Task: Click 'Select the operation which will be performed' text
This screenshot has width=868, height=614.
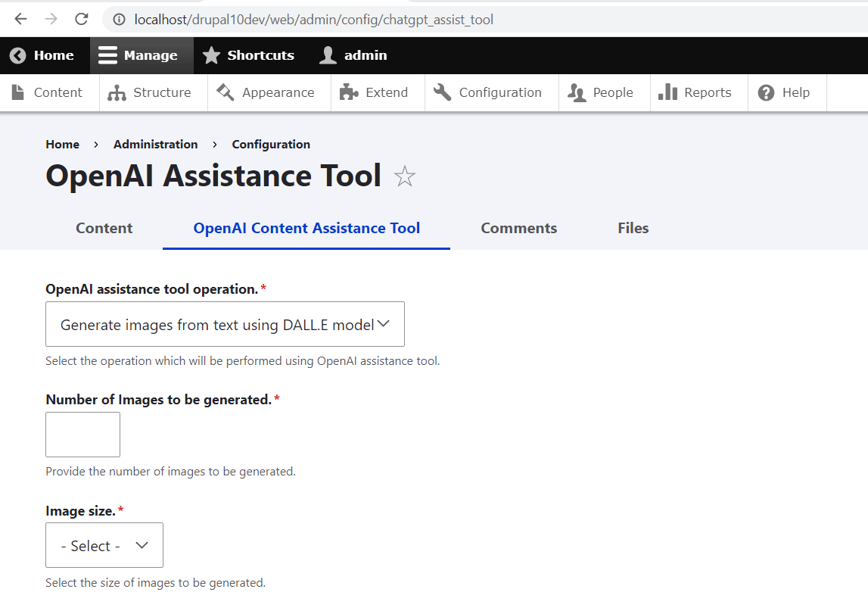Action: click(x=242, y=361)
